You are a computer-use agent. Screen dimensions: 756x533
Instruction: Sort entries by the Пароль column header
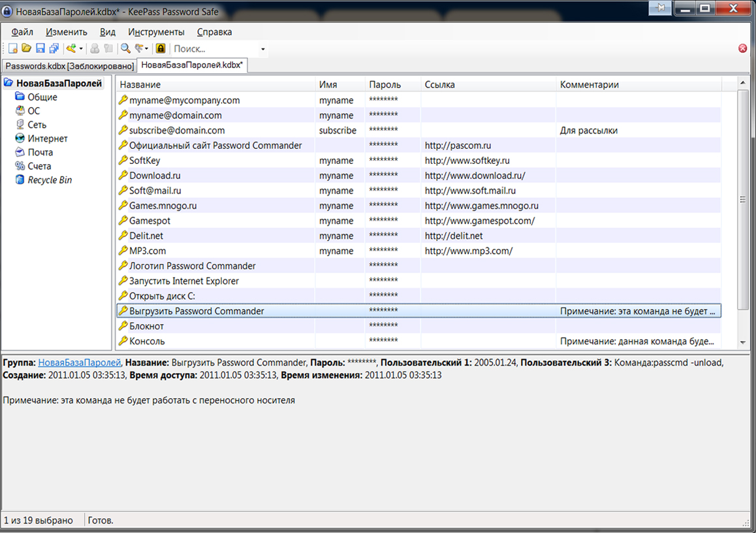click(x=385, y=84)
